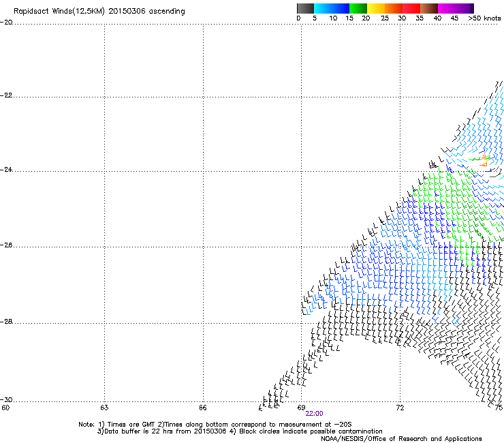Screen dimensions: 504x443
Task: Click the latitude label -22
Action: pos(6,95)
